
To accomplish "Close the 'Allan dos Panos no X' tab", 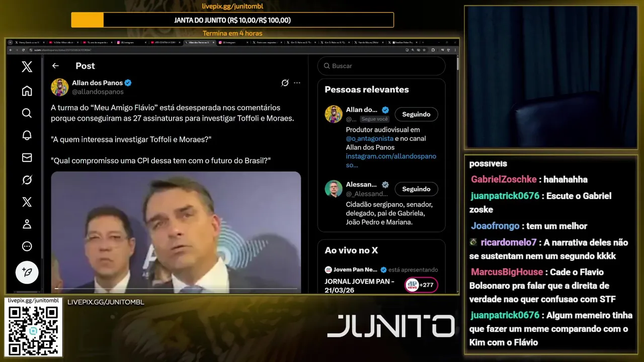I will point(213,42).
